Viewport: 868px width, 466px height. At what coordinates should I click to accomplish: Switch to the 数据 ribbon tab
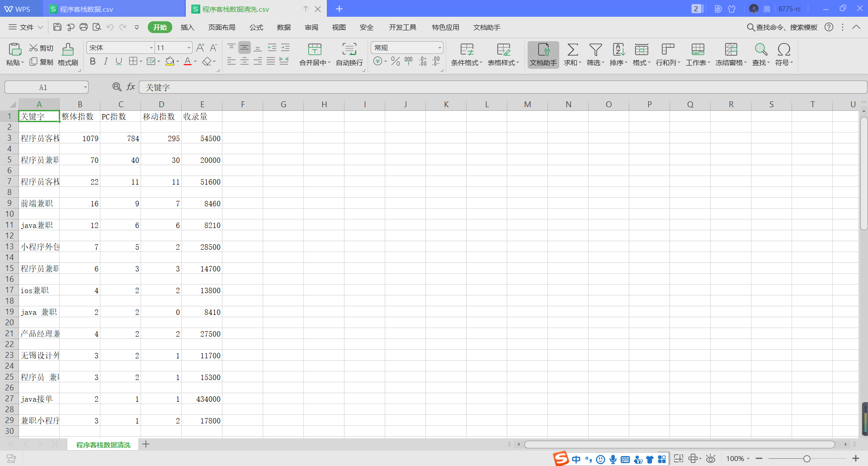pos(284,27)
